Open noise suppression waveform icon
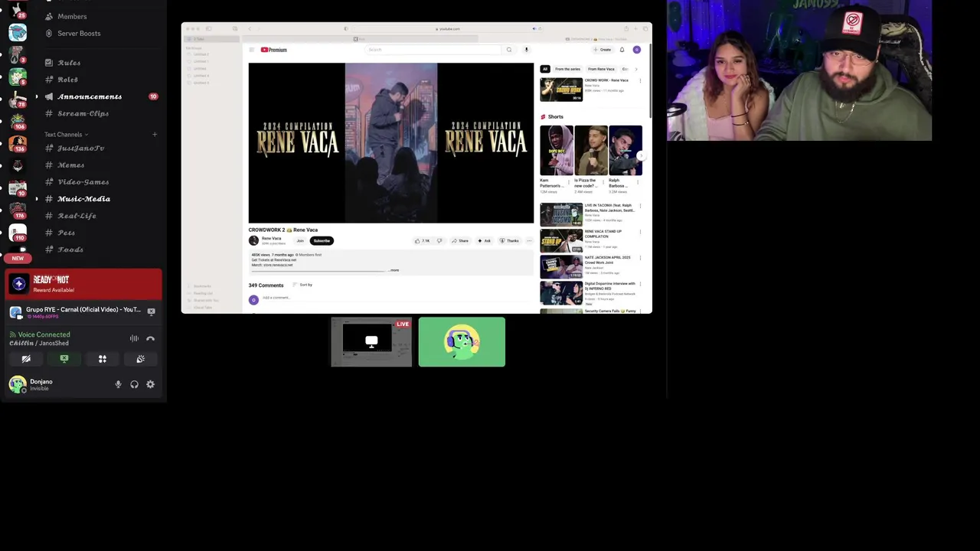Screen dimensions: 980x551 click(x=134, y=338)
